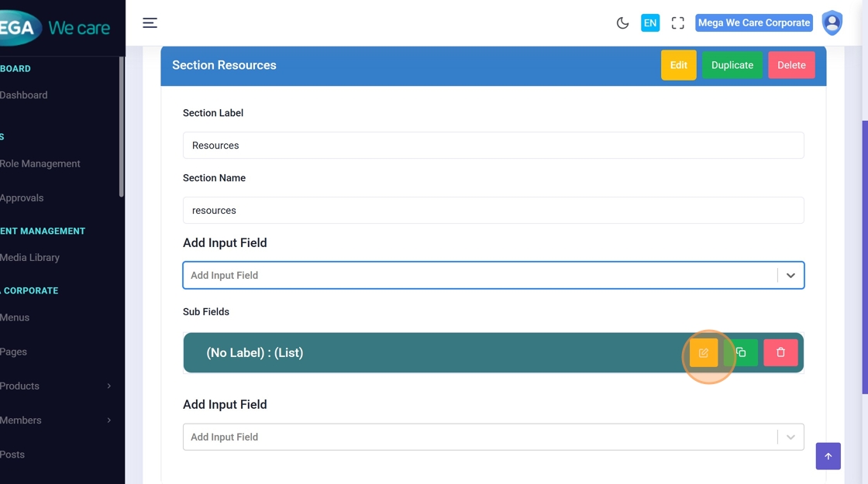Enter fullscreen mode via the brackets icon
The height and width of the screenshot is (484, 868).
(677, 23)
